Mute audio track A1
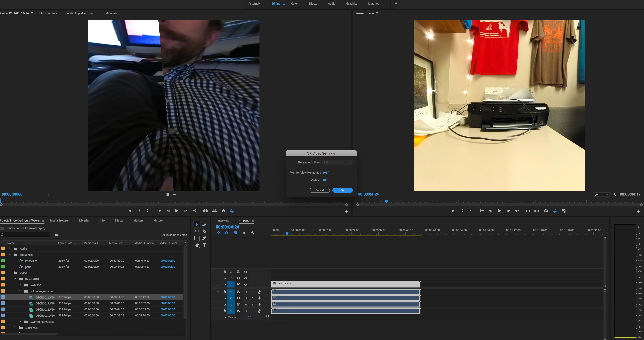644x340 pixels. [246, 292]
